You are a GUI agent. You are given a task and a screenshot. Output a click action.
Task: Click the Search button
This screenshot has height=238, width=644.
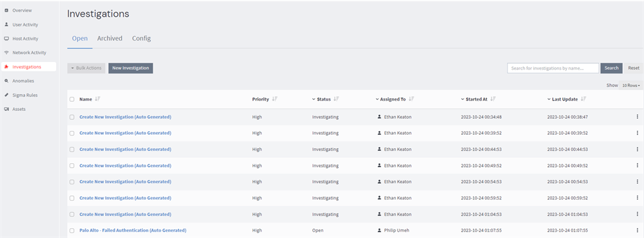pyautogui.click(x=612, y=68)
